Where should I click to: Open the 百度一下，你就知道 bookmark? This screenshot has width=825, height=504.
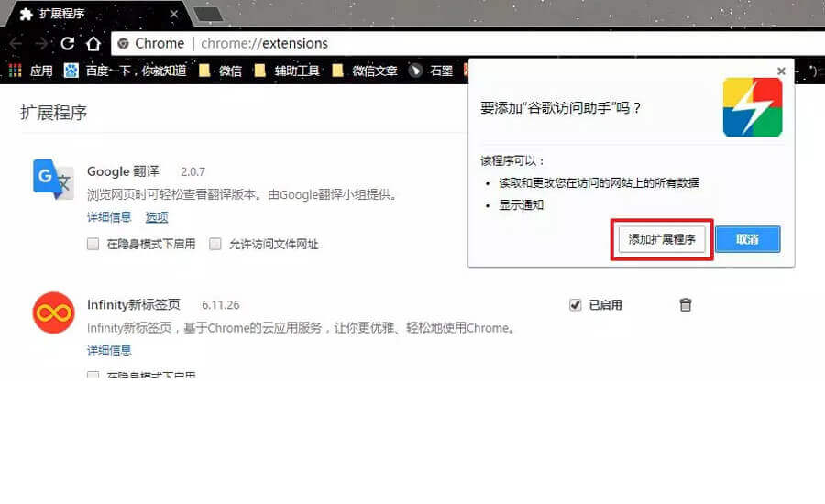click(126, 71)
